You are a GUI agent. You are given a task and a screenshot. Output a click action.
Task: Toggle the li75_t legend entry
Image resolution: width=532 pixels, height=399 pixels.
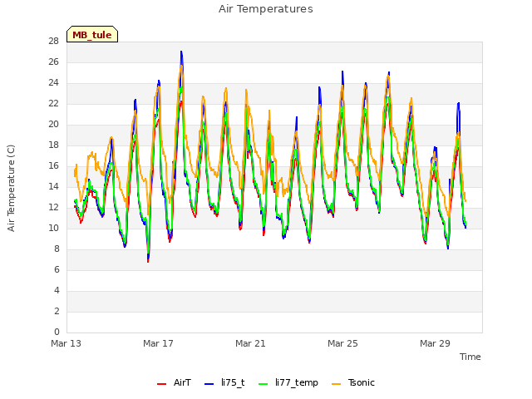click(224, 382)
